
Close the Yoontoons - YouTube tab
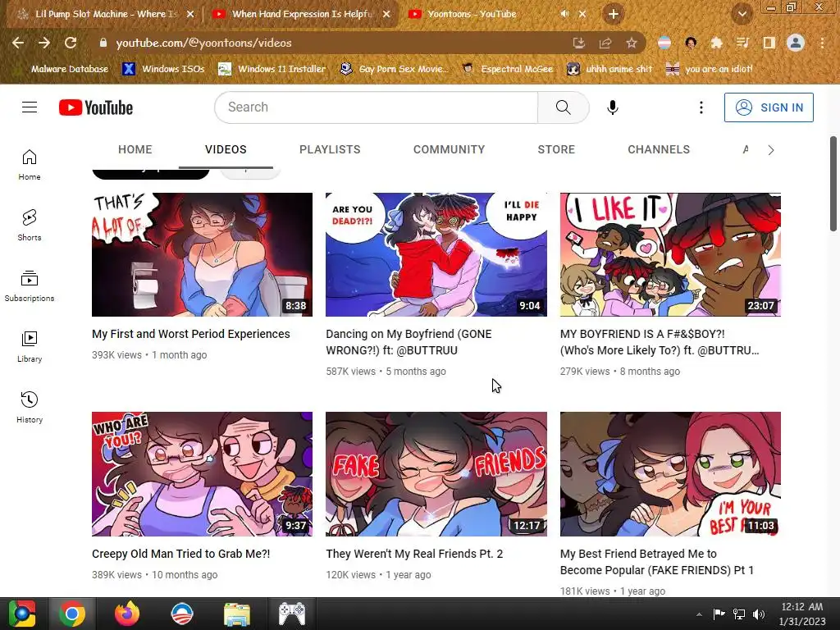(582, 14)
